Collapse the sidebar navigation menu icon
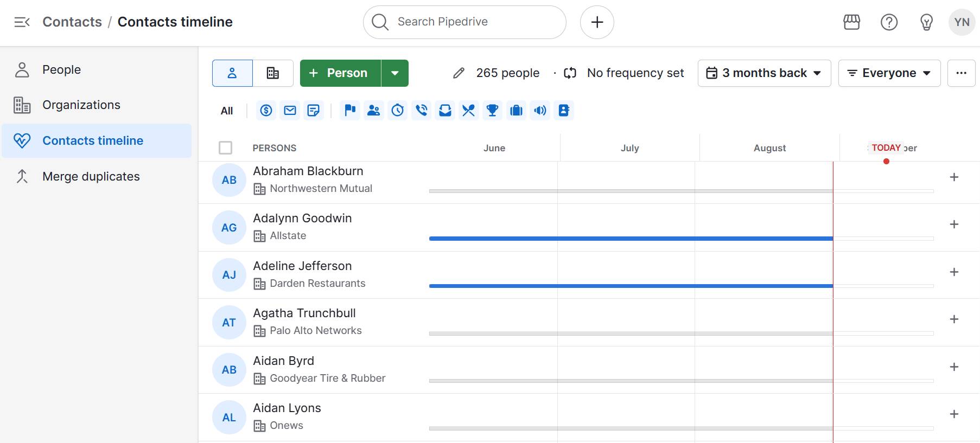 [x=22, y=22]
